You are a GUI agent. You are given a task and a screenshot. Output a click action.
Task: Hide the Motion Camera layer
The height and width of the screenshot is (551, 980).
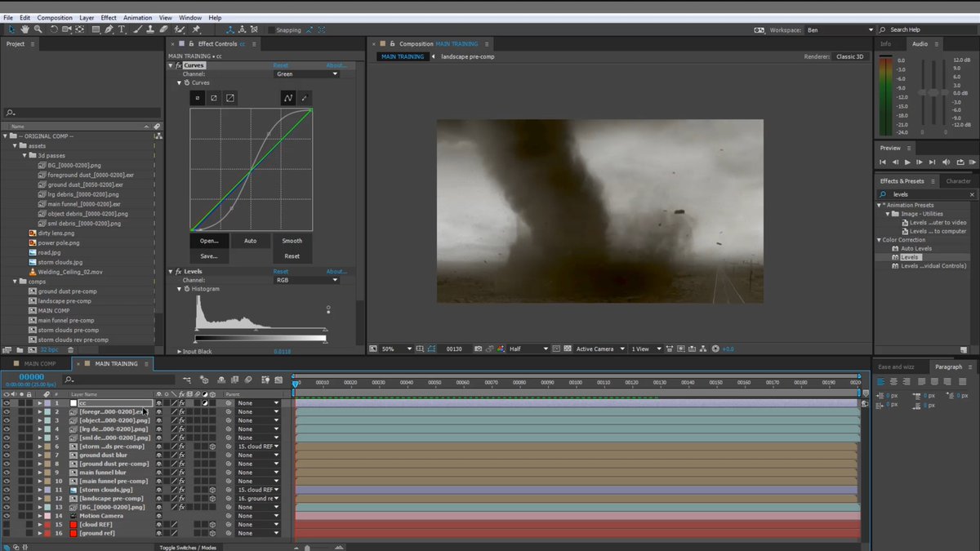(x=7, y=516)
